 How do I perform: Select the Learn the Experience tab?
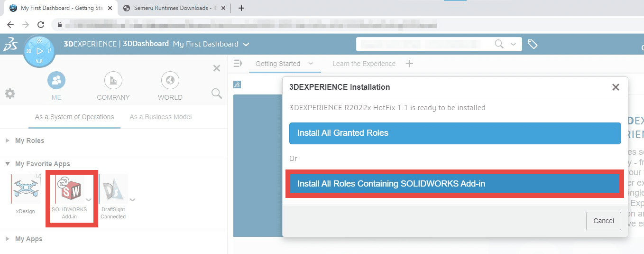coord(364,64)
